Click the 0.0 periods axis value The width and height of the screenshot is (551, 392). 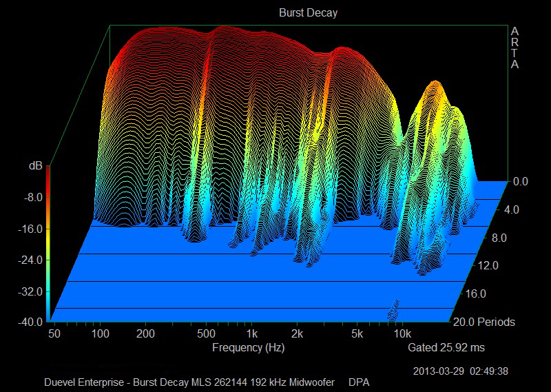click(521, 181)
